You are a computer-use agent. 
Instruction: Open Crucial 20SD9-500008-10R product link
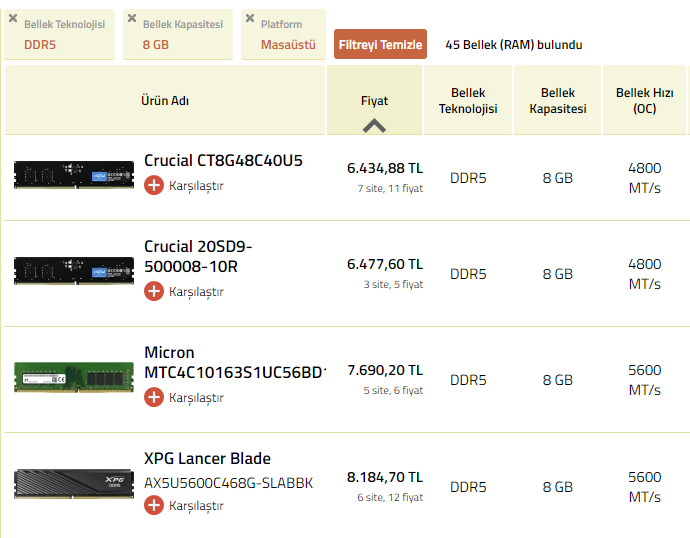click(x=198, y=256)
